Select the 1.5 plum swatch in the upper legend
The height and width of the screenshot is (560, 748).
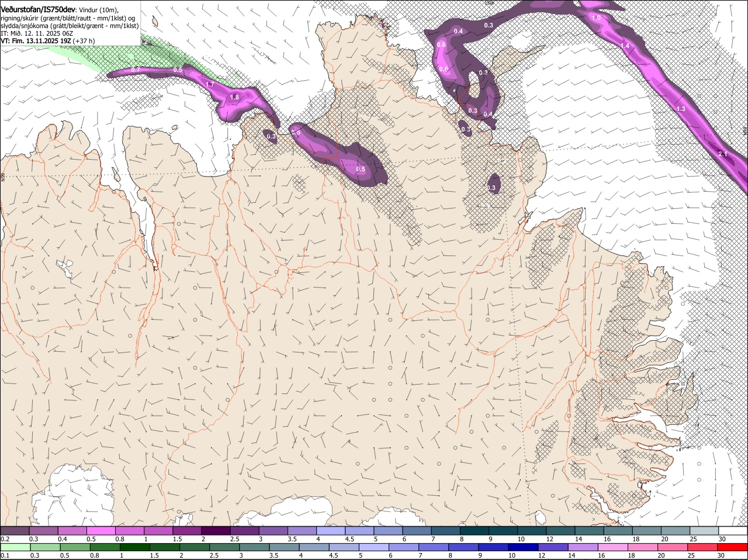(187, 531)
